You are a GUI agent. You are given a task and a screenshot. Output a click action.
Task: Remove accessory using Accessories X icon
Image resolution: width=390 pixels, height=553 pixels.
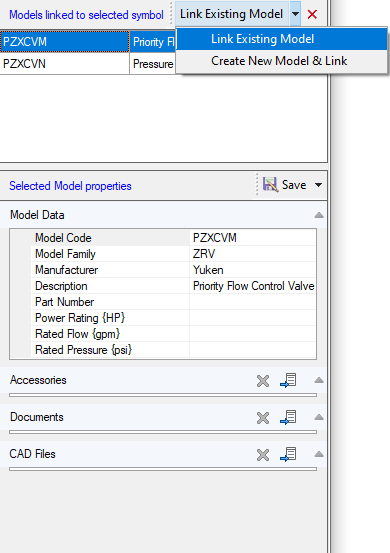click(x=263, y=381)
